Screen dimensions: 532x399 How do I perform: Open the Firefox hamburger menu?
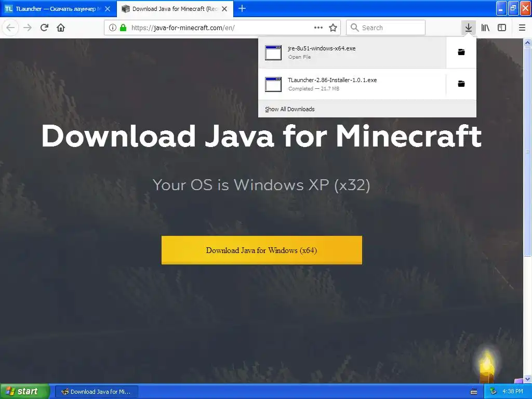[522, 28]
